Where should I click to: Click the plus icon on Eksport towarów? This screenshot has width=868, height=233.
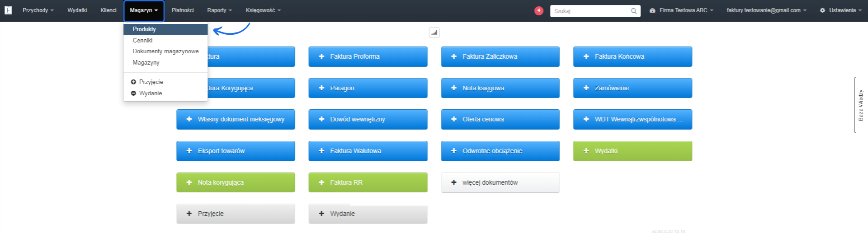tap(189, 151)
